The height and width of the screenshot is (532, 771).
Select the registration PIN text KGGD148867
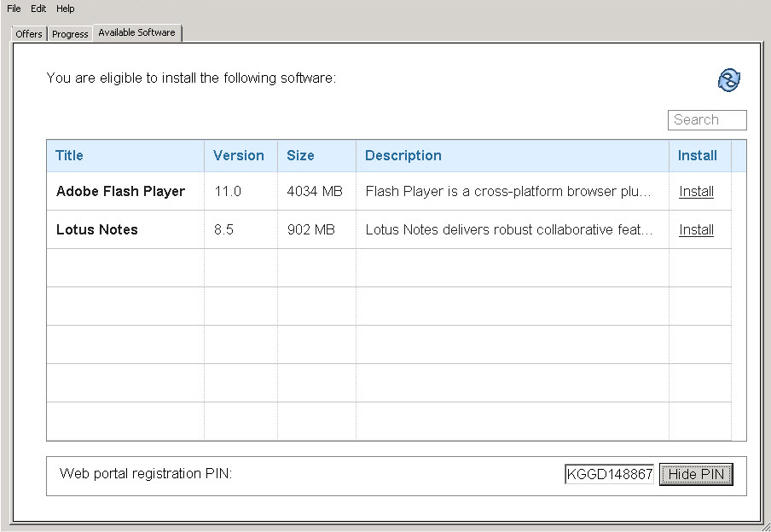pos(608,474)
